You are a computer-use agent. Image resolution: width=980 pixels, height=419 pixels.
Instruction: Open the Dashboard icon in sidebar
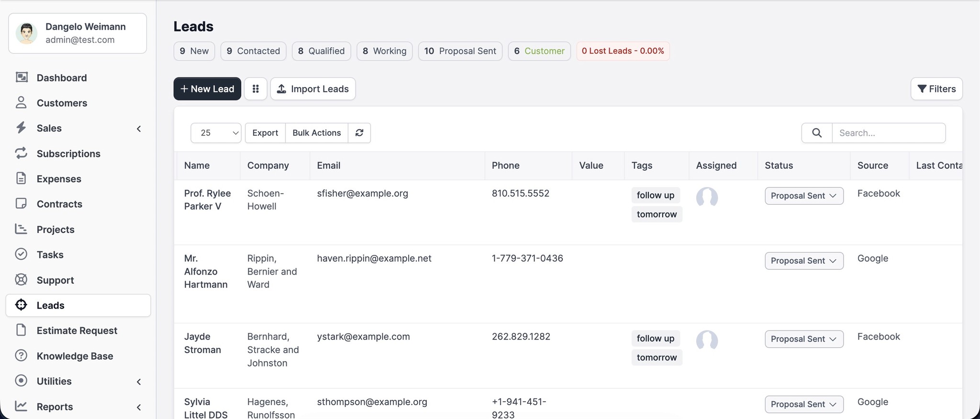pyautogui.click(x=21, y=77)
